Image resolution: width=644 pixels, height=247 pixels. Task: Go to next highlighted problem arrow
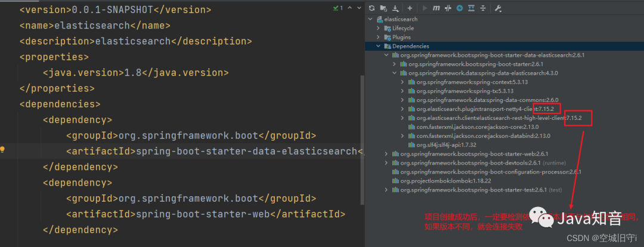(358, 8)
